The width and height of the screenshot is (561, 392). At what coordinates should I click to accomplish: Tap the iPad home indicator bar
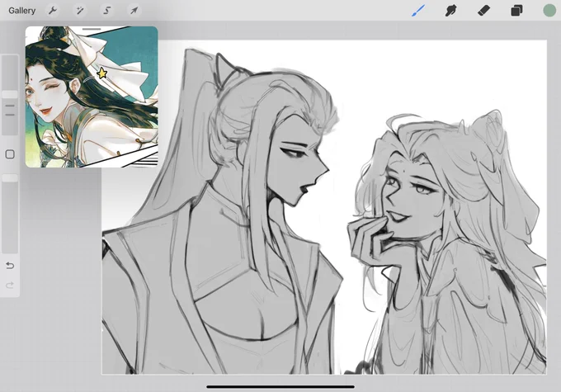point(280,386)
